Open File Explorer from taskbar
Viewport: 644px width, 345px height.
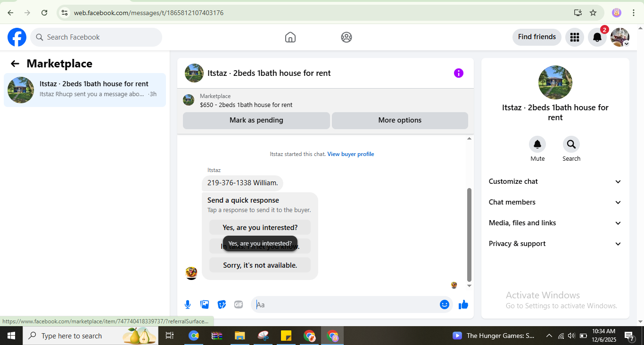(240, 336)
